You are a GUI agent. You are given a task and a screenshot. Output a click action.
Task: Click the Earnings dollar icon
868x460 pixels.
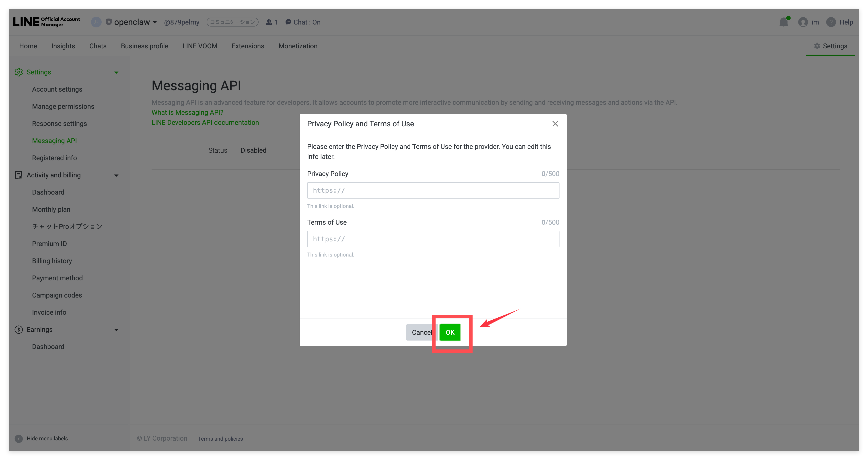19,330
